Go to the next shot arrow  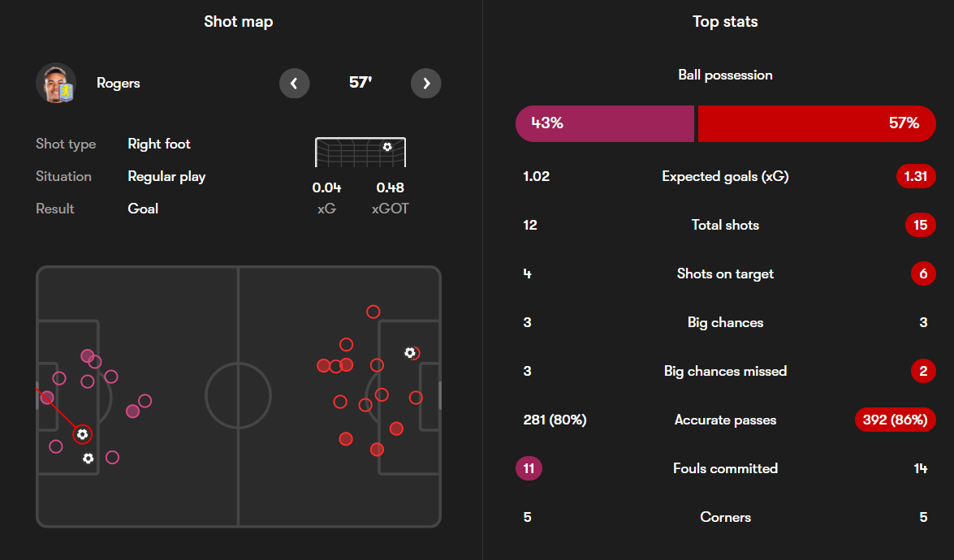[426, 83]
